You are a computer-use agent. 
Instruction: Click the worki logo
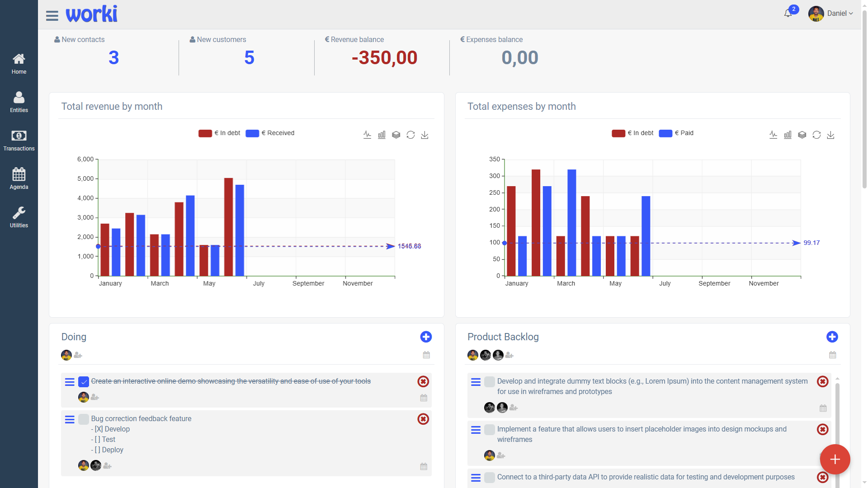pos(91,14)
